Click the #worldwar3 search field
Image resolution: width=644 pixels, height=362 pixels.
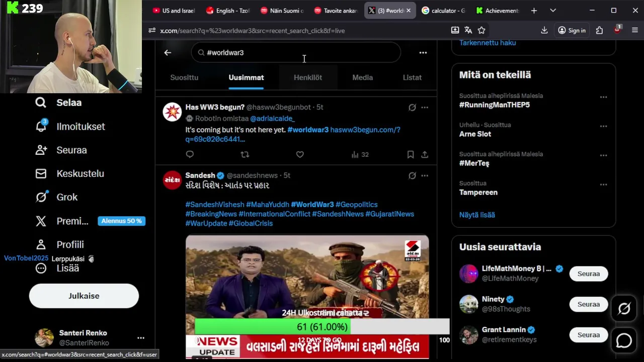(x=296, y=52)
